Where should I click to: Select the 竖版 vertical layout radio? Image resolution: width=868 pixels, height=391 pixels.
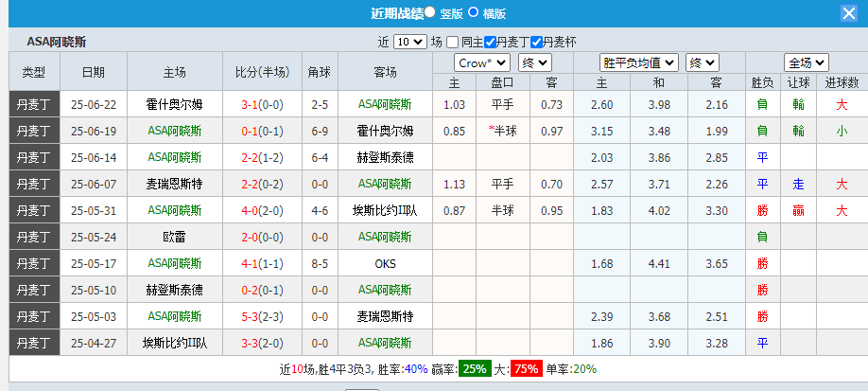point(430,13)
